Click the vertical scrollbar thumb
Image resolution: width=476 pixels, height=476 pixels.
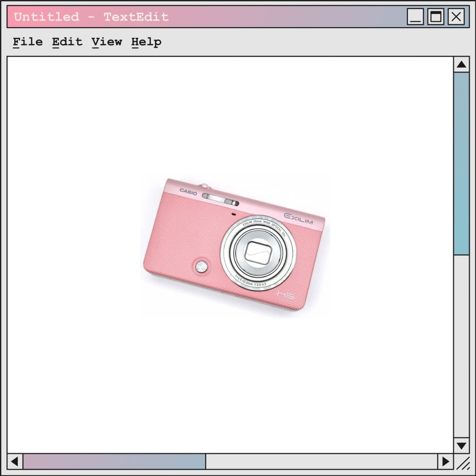tap(461, 163)
